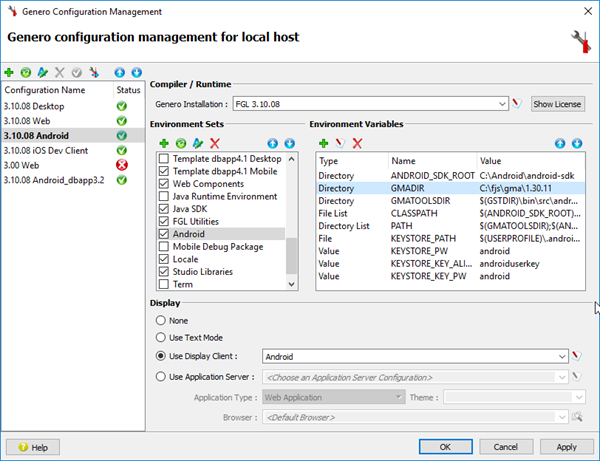
Task: Click the Value column header
Action: pyautogui.click(x=530, y=161)
